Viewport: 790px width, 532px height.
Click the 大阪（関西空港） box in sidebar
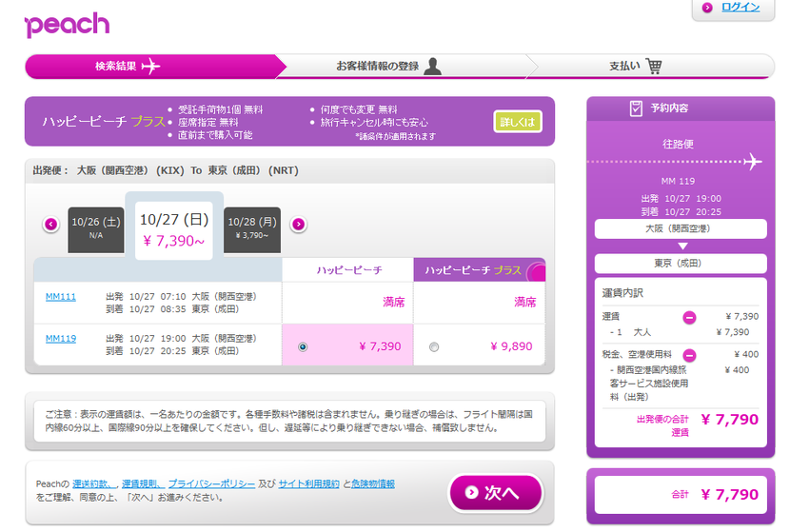(x=681, y=228)
